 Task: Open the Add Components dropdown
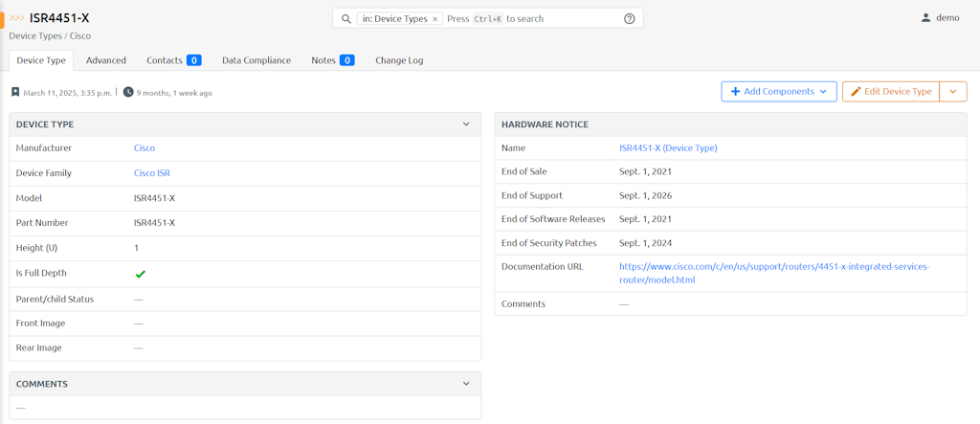[779, 92]
